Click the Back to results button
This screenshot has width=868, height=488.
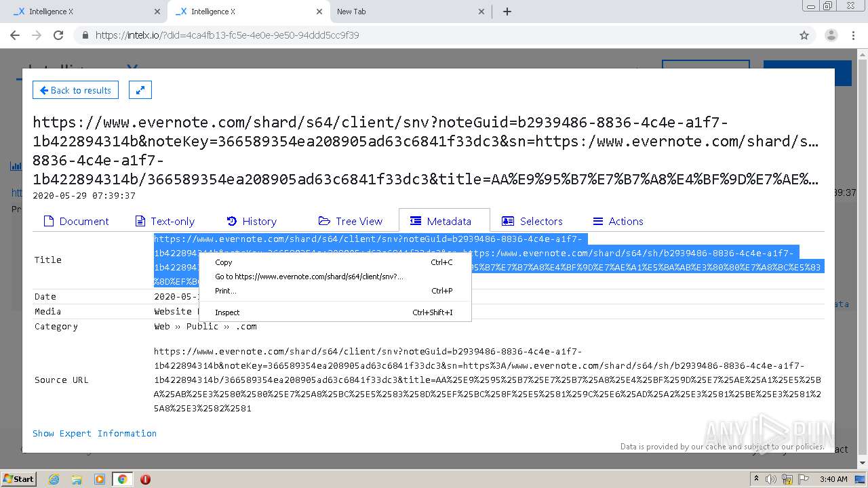(75, 90)
